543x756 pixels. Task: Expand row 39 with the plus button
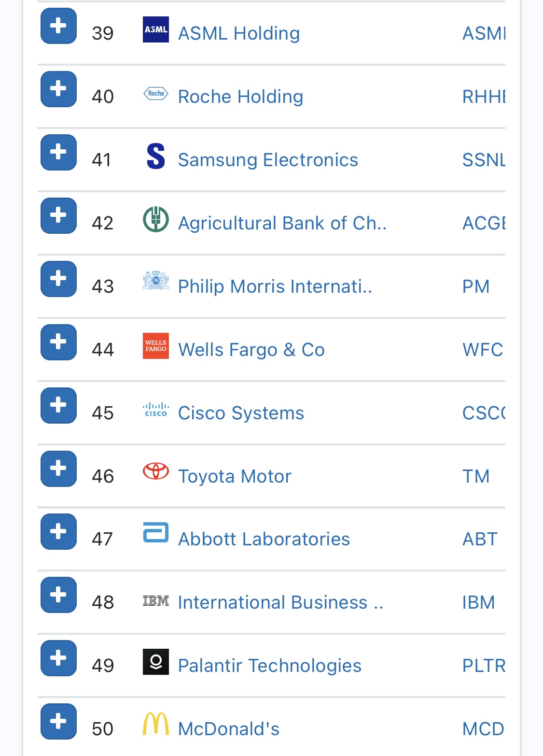pos(58,26)
